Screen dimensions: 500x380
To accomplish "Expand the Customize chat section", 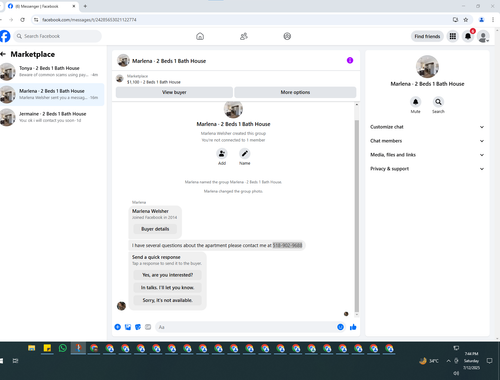I will pyautogui.click(x=427, y=127).
